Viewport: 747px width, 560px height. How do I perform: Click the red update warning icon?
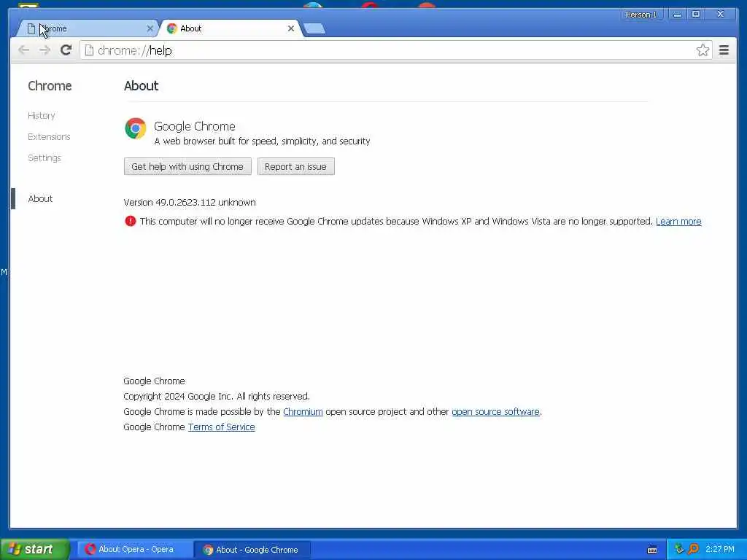pos(130,221)
